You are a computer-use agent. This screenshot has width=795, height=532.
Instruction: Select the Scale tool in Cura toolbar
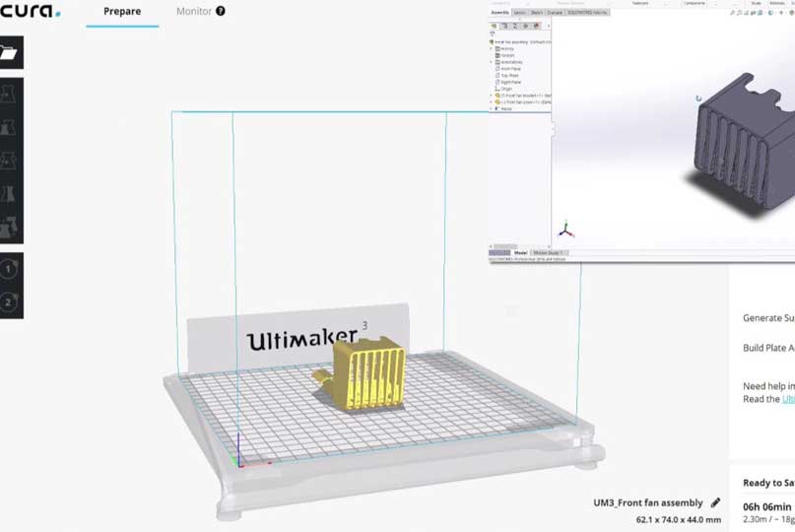[x=8, y=127]
